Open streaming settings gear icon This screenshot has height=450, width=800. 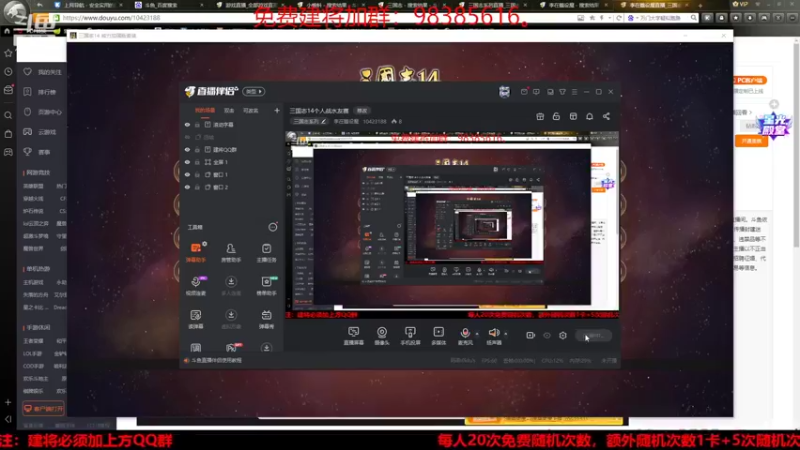pos(563,335)
